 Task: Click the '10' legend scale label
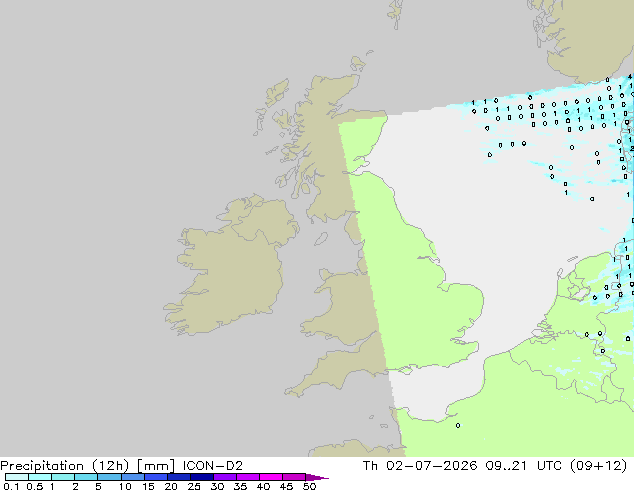click(125, 486)
